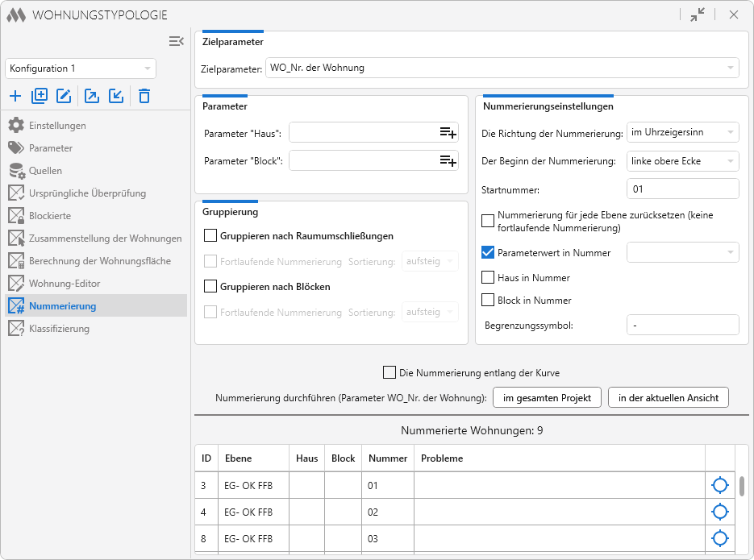Click the export configuration icon
Screen dimensions: 754x560
pos(92,96)
